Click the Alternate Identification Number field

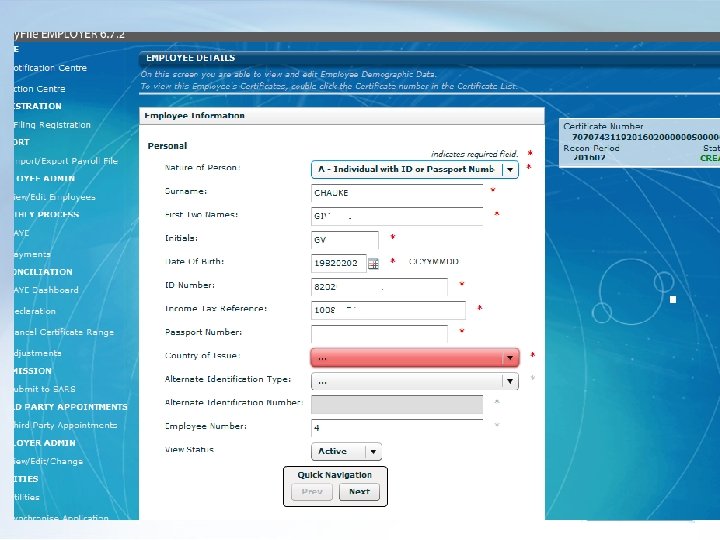[x=397, y=405]
